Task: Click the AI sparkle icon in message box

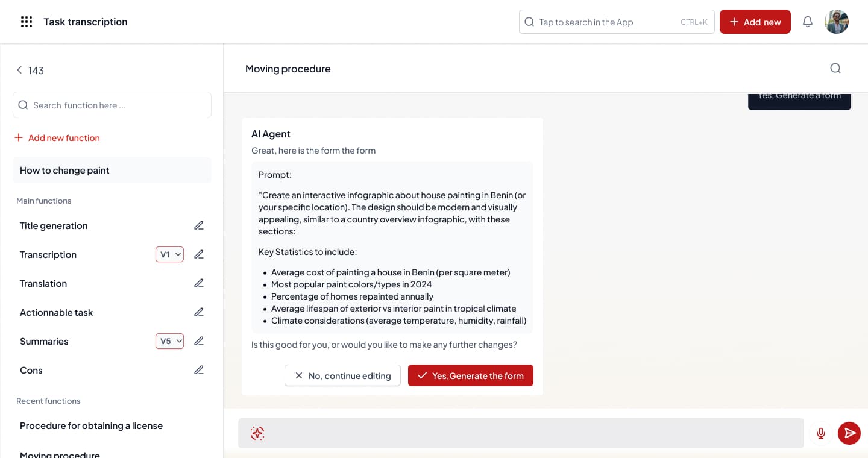Action: [257, 433]
